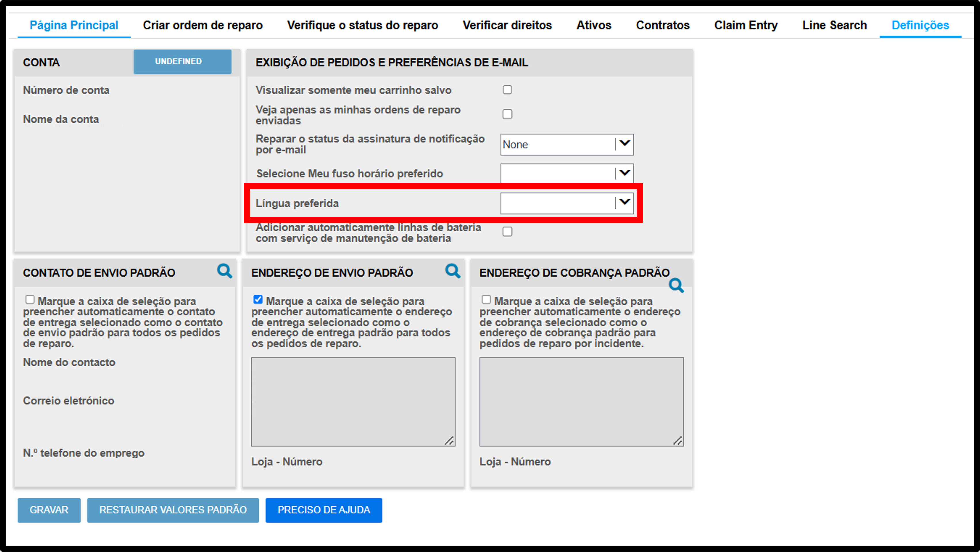Uncheck the default shipping address auto-fill checkbox

(x=258, y=299)
